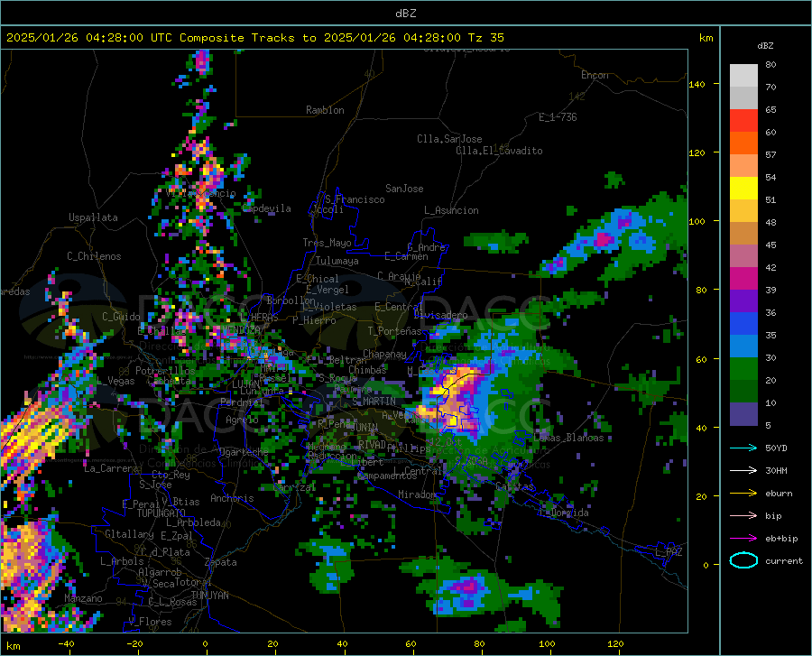The image size is (812, 656).
Task: Click the magenta eb+bip arrow legend icon
Action: pos(743,539)
